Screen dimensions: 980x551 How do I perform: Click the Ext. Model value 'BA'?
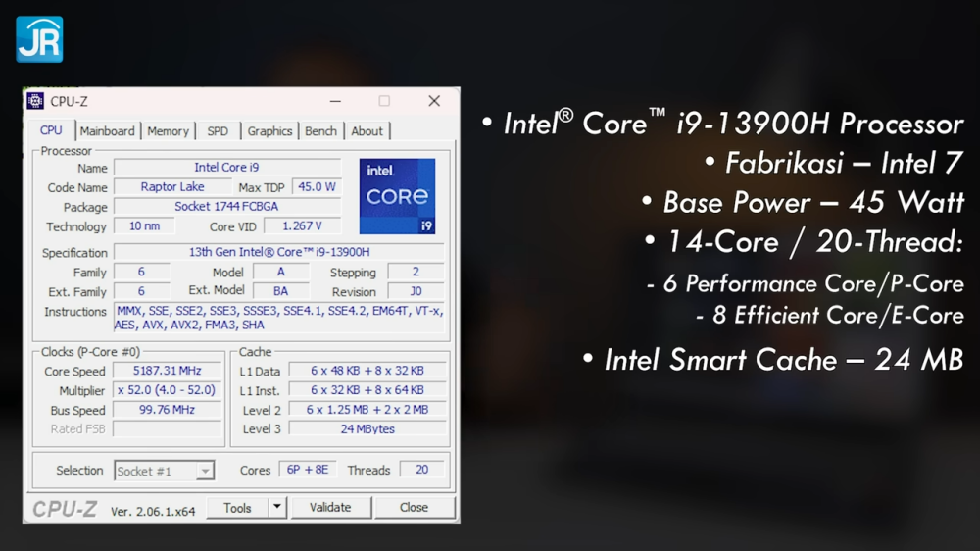pos(280,291)
